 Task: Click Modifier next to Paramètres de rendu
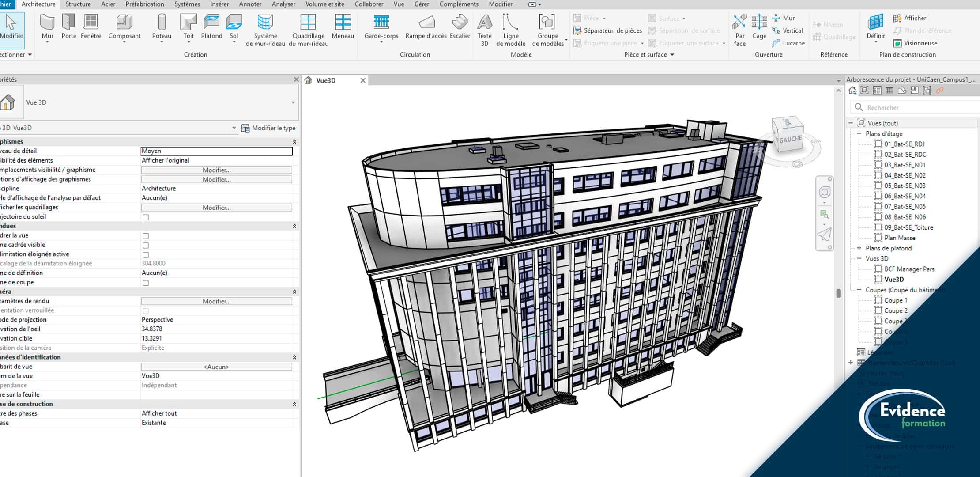pos(216,301)
